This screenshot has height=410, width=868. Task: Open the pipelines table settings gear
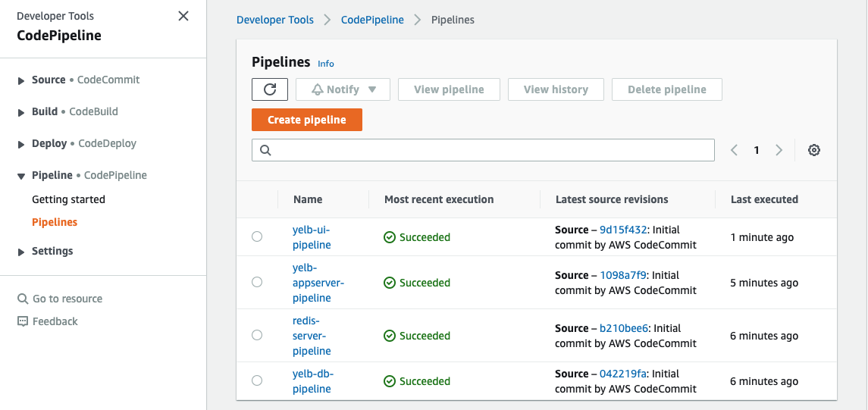[813, 150]
